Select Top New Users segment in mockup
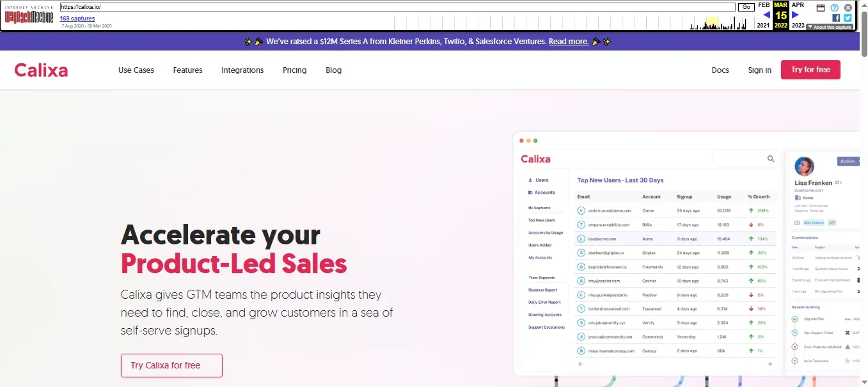The height and width of the screenshot is (387, 868). (542, 220)
